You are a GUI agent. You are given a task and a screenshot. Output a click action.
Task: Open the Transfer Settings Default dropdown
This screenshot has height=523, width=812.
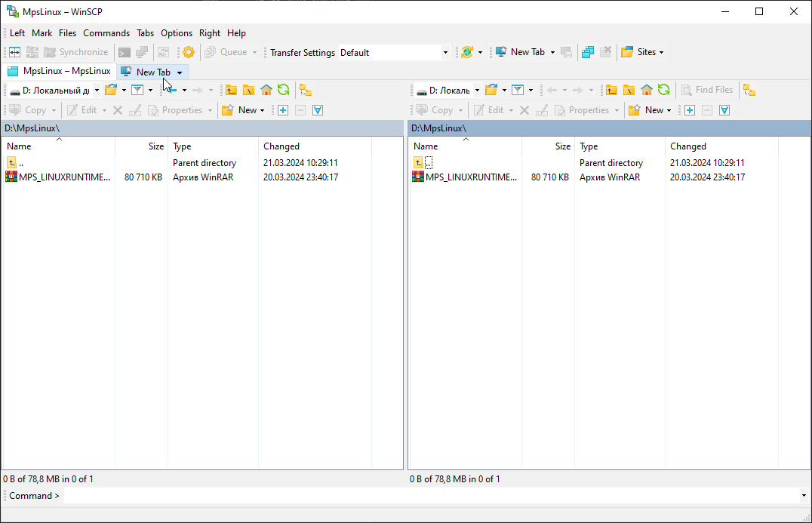(x=394, y=52)
